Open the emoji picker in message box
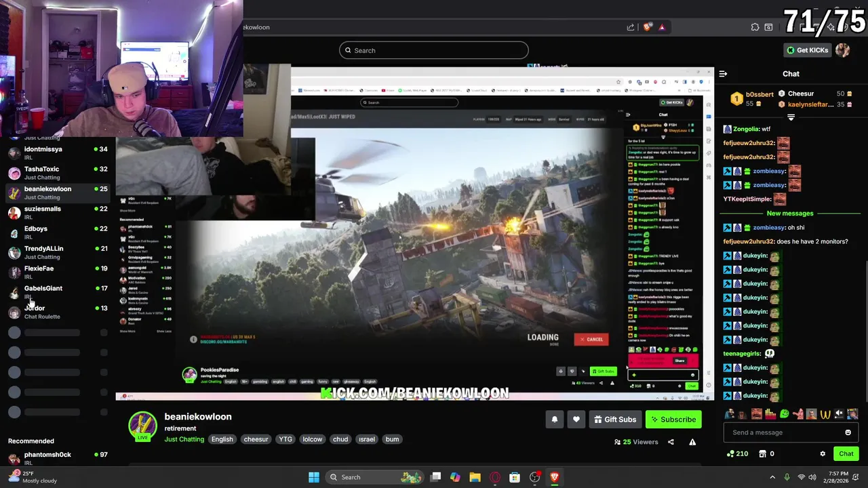The image size is (868, 488). coord(848,432)
